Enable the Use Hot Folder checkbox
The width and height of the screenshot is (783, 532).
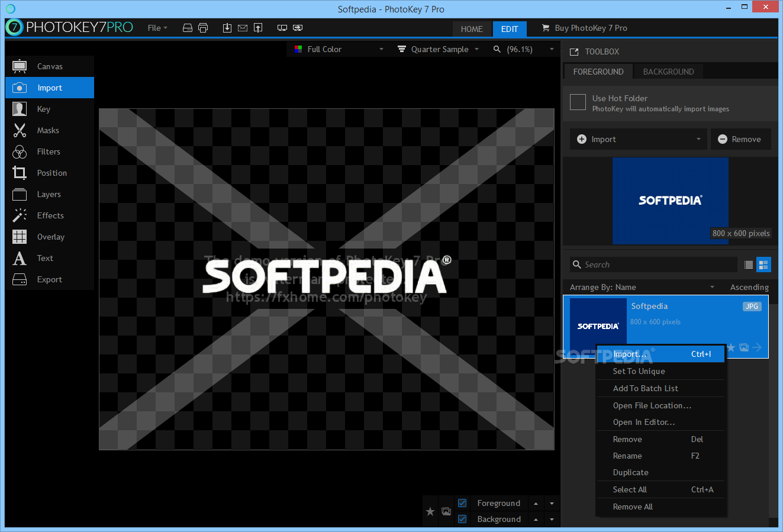pos(578,102)
